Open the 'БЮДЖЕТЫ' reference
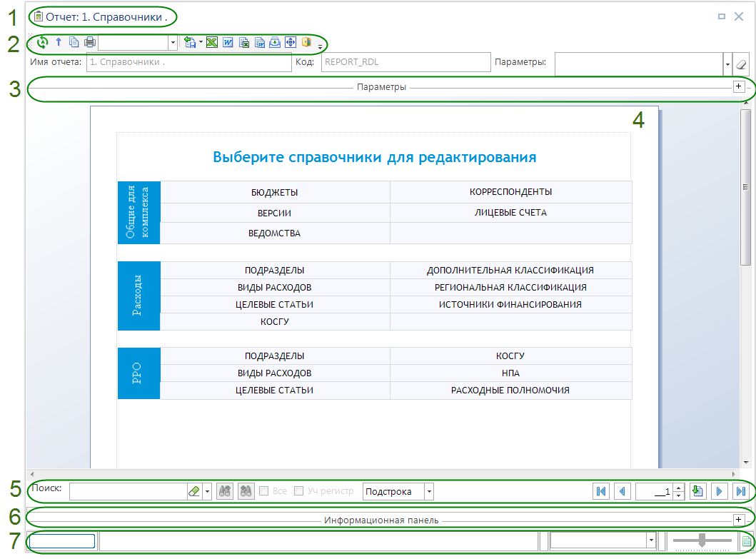The height and width of the screenshot is (559, 756). coord(275,192)
